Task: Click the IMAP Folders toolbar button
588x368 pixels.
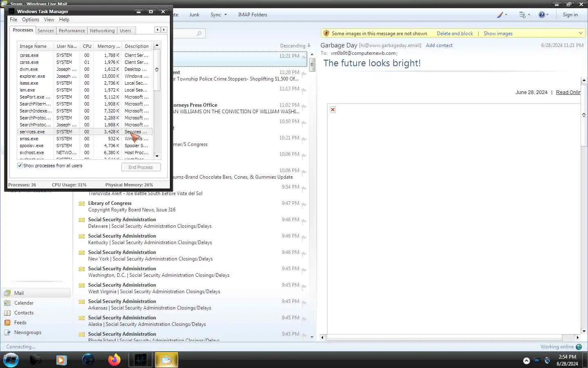Action: point(252,15)
